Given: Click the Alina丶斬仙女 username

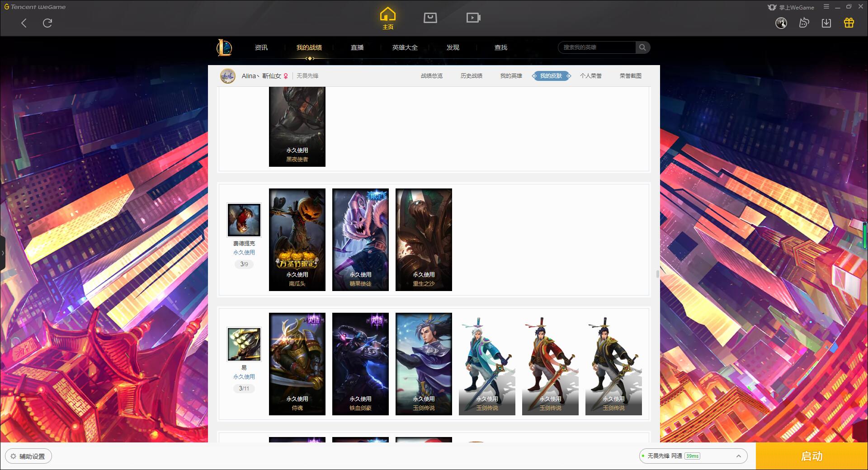Looking at the screenshot, I should [261, 76].
